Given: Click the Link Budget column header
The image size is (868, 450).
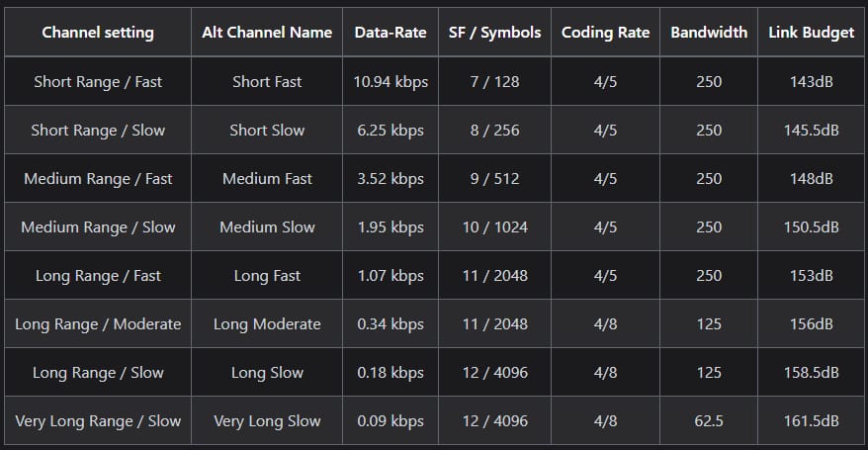Looking at the screenshot, I should (x=812, y=33).
